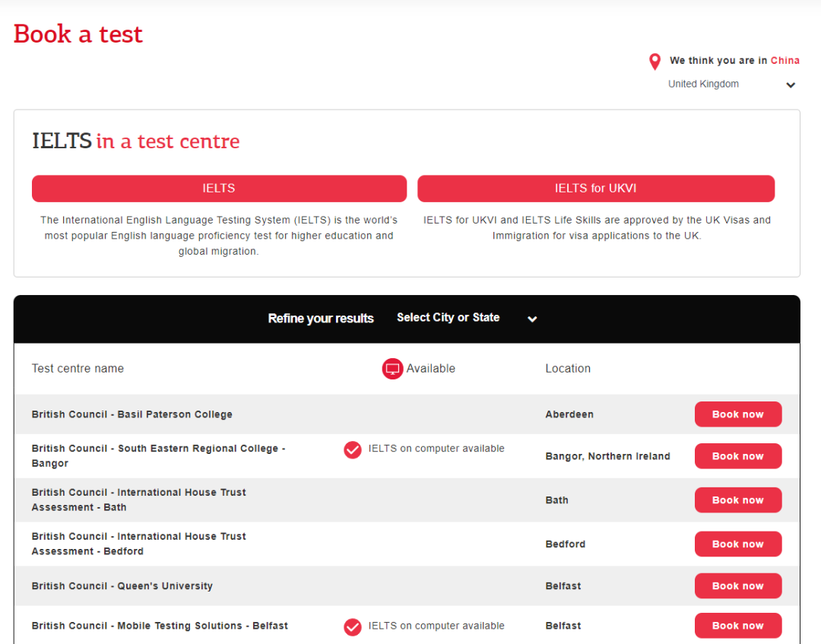Book now for International House Trust Bedford
Image resolution: width=821 pixels, height=644 pixels.
coord(737,544)
